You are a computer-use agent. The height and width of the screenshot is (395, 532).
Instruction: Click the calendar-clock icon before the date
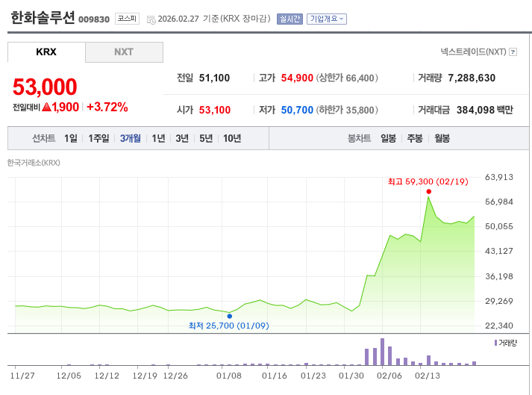pos(151,19)
